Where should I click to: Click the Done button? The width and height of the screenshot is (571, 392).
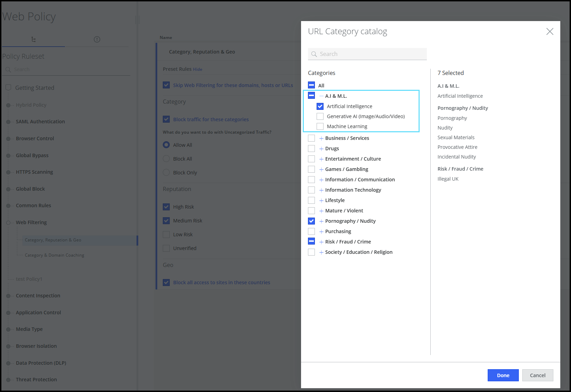tap(503, 375)
